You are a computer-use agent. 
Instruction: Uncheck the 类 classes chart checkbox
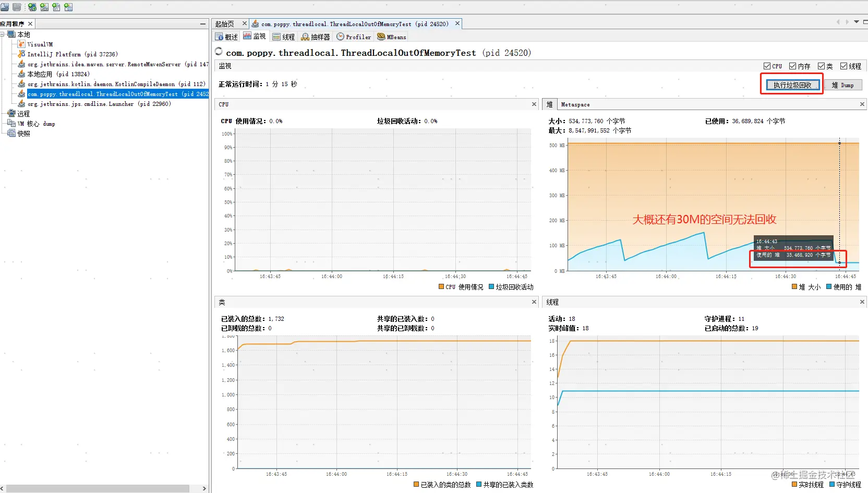[x=821, y=66]
